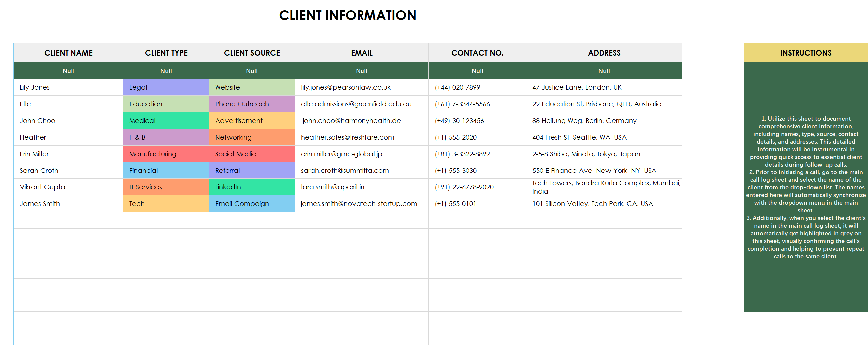Click the CONTACT NO. column header
Viewport: 868px width, 345px height.
pyautogui.click(x=477, y=53)
